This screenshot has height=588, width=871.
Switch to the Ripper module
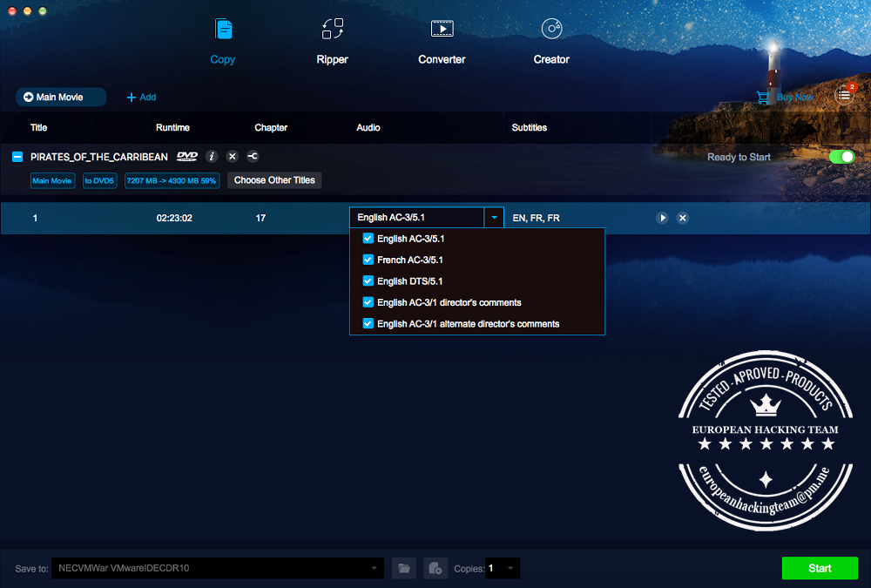point(332,39)
